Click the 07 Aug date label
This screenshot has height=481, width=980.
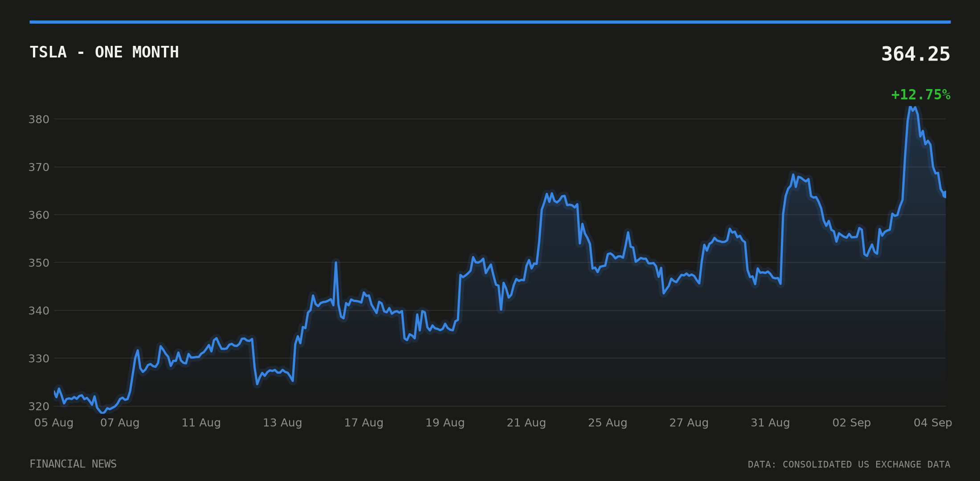click(x=120, y=423)
